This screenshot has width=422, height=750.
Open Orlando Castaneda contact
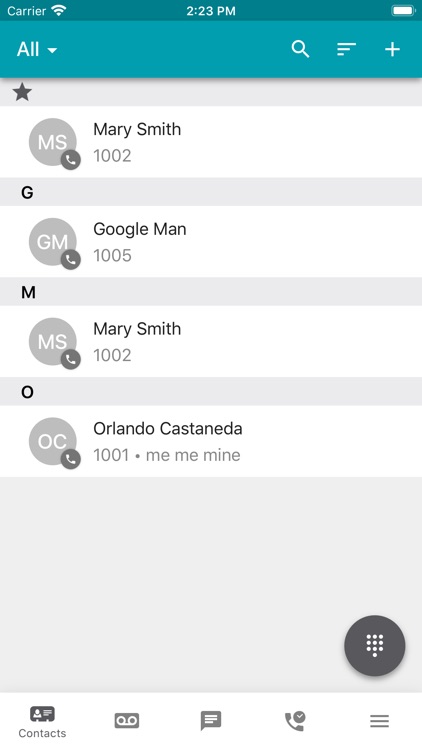tap(211, 441)
